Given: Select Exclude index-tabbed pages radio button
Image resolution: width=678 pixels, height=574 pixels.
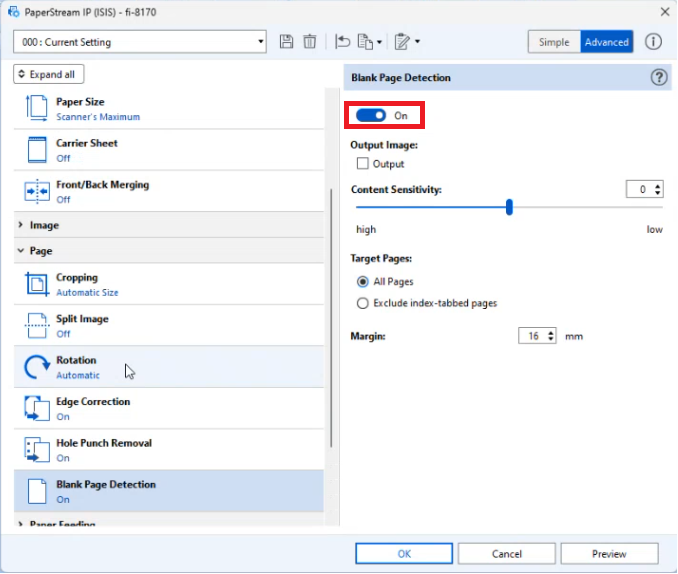Looking at the screenshot, I should tap(363, 303).
